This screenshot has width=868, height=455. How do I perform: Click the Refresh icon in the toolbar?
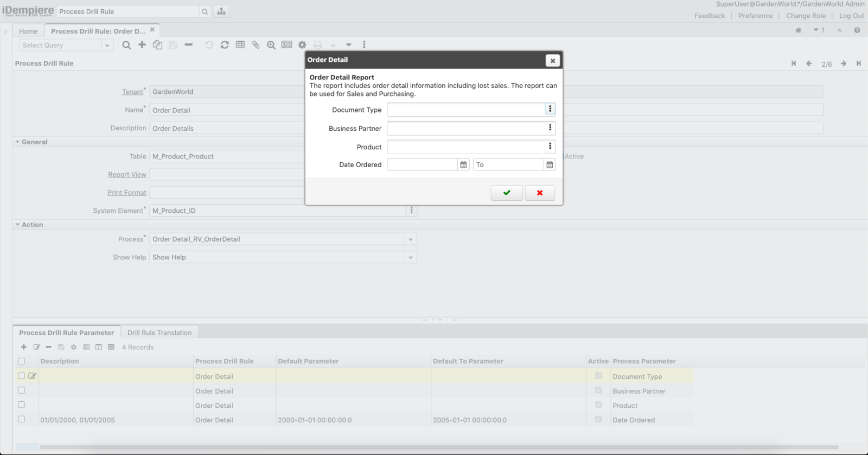click(x=225, y=45)
